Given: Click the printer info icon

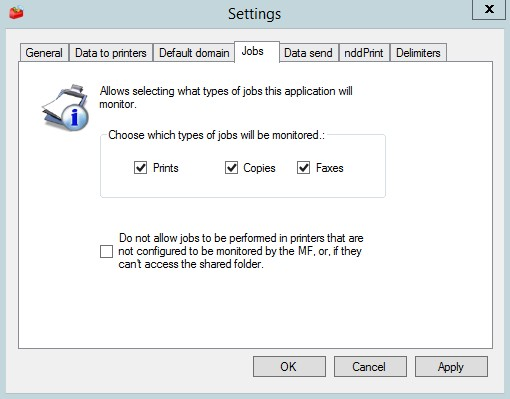Looking at the screenshot, I should [66, 107].
